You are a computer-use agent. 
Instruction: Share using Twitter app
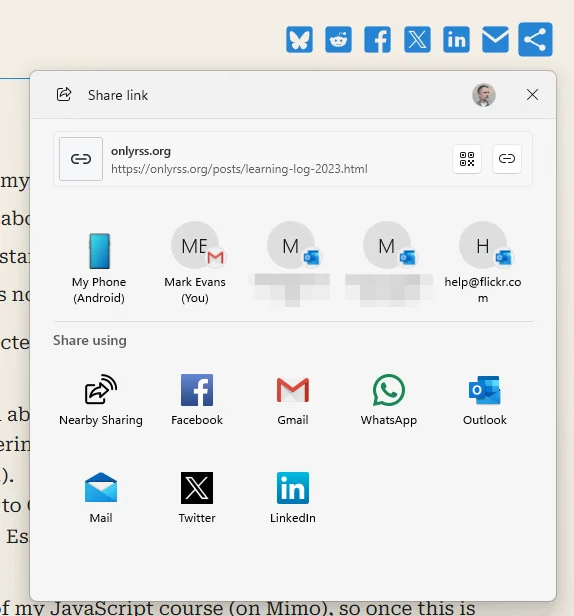pyautogui.click(x=197, y=498)
